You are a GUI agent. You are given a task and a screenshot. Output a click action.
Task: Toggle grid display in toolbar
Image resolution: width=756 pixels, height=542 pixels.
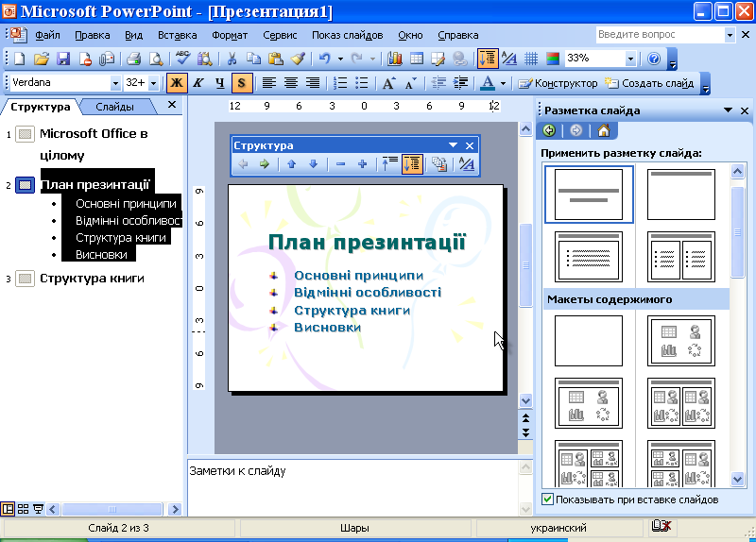[x=531, y=59]
